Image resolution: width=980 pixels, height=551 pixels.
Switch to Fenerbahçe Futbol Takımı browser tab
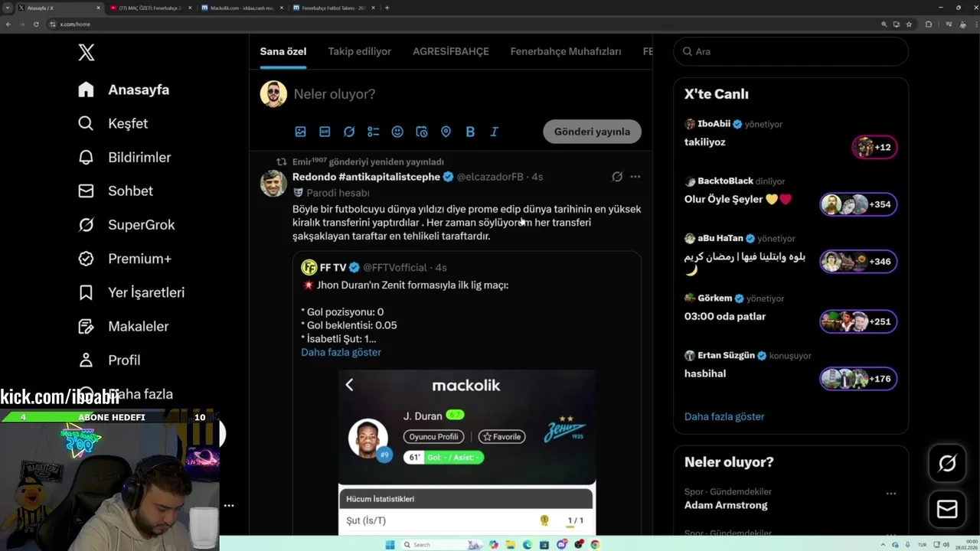point(334,8)
